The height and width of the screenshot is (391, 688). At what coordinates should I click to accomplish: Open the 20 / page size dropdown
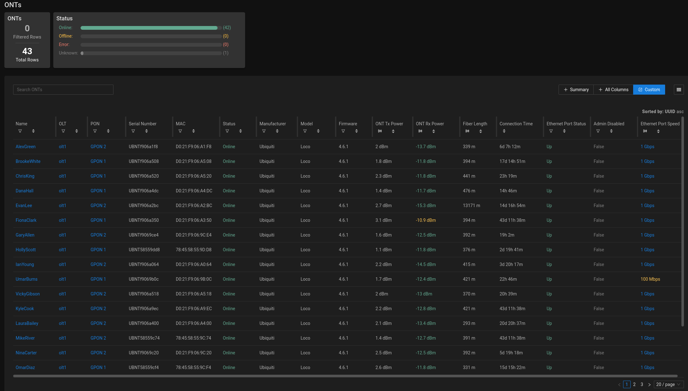[668, 384]
